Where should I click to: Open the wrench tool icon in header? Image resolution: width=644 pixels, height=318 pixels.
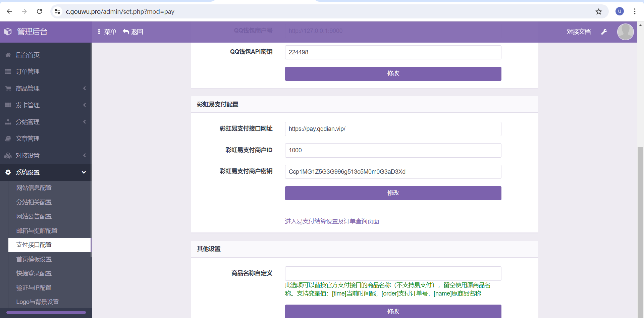pyautogui.click(x=604, y=32)
